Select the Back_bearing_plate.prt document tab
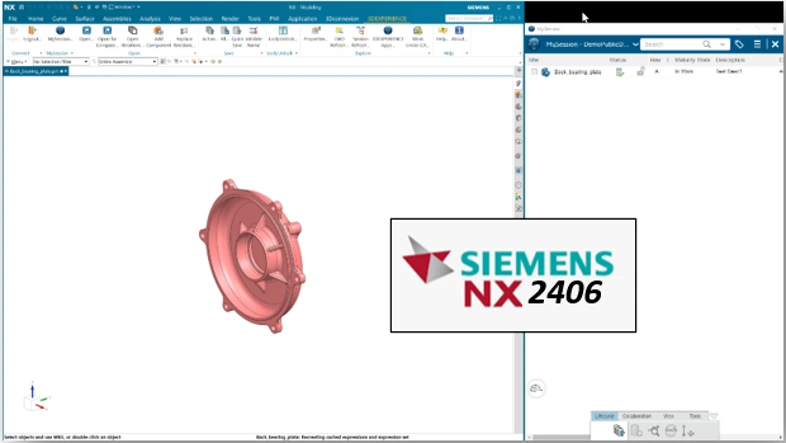786x443 pixels. pos(36,71)
